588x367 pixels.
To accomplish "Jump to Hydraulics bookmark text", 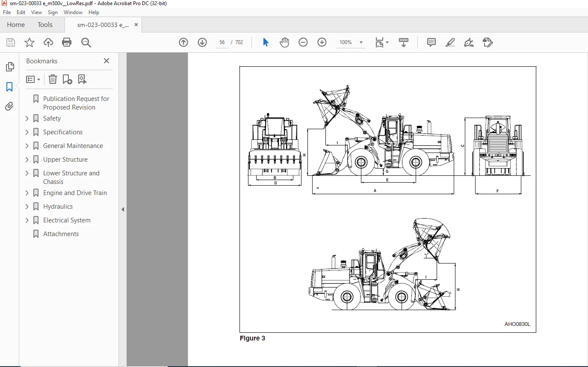I will 58,207.
